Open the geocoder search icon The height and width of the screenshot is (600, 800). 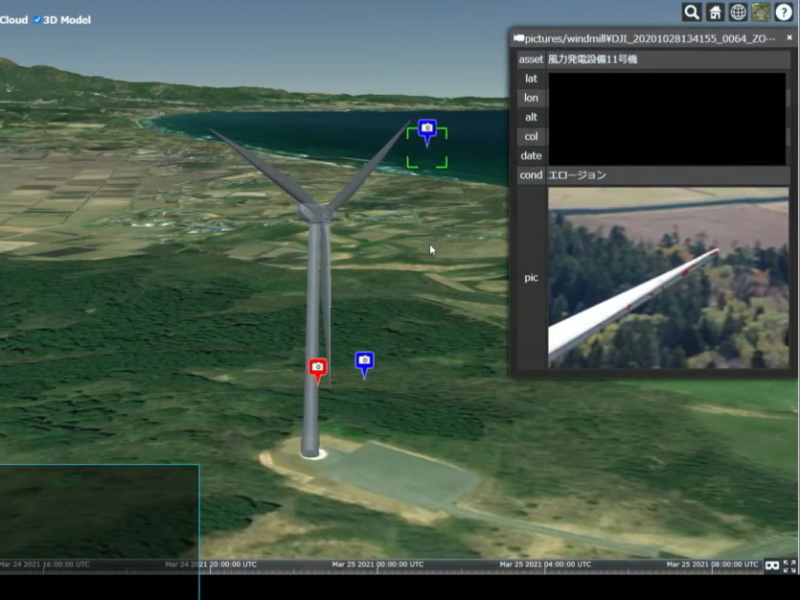pyautogui.click(x=691, y=12)
